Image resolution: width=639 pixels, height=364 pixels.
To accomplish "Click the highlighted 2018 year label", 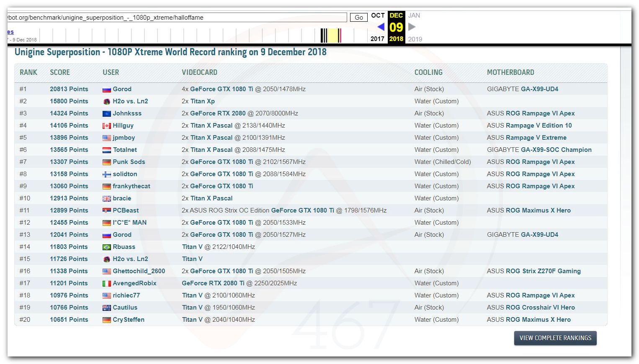I will click(396, 39).
